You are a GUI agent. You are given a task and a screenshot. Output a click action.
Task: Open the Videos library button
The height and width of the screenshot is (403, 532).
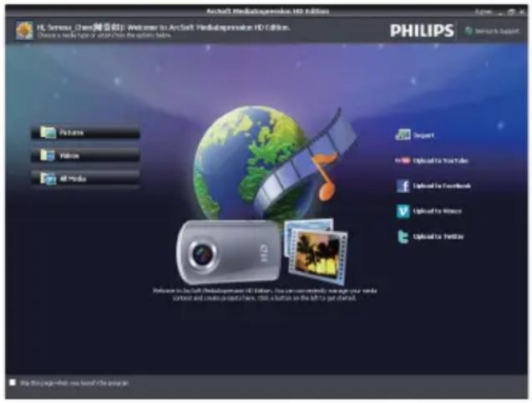[x=85, y=156]
